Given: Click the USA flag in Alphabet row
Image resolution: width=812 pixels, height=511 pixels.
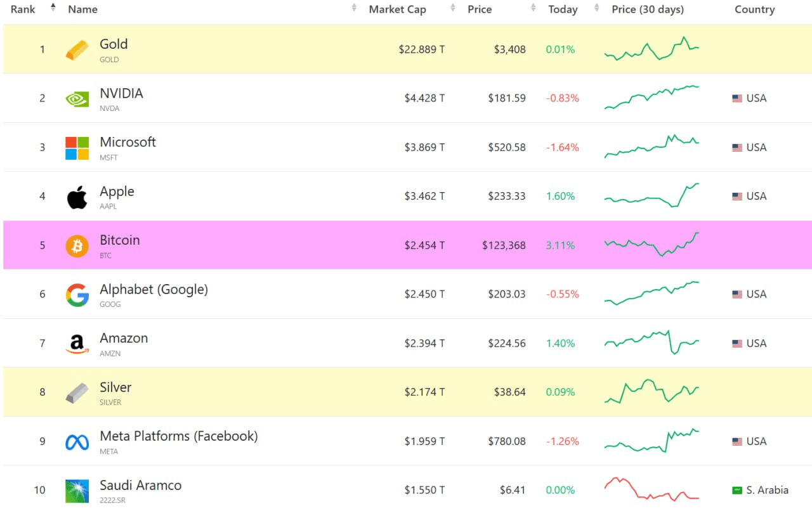Looking at the screenshot, I should (737, 294).
